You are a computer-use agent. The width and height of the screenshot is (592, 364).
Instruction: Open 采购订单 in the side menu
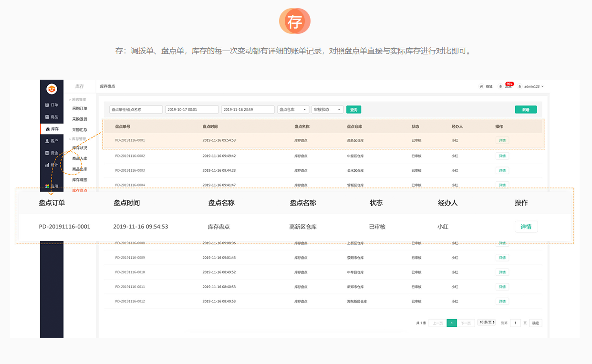[80, 108]
